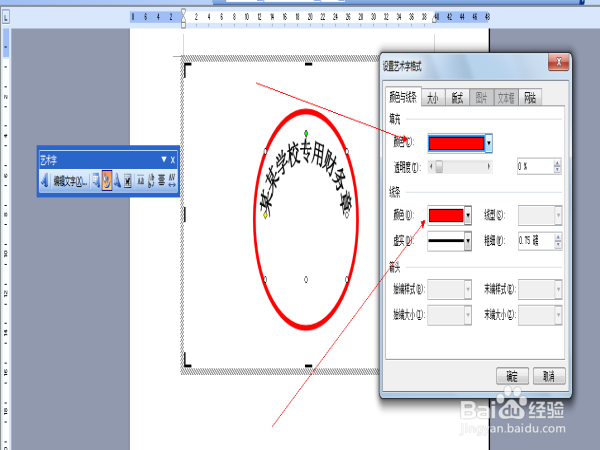Click red fill color swatch
600x450 pixels.
(x=456, y=143)
